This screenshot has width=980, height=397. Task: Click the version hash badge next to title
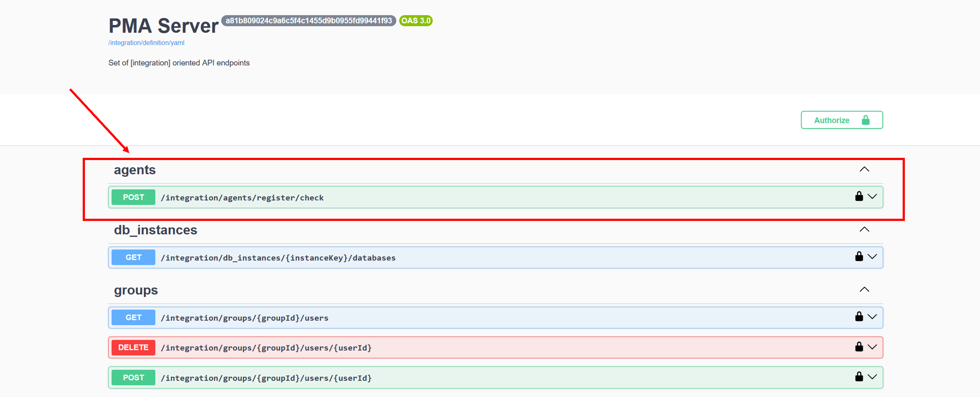point(309,21)
